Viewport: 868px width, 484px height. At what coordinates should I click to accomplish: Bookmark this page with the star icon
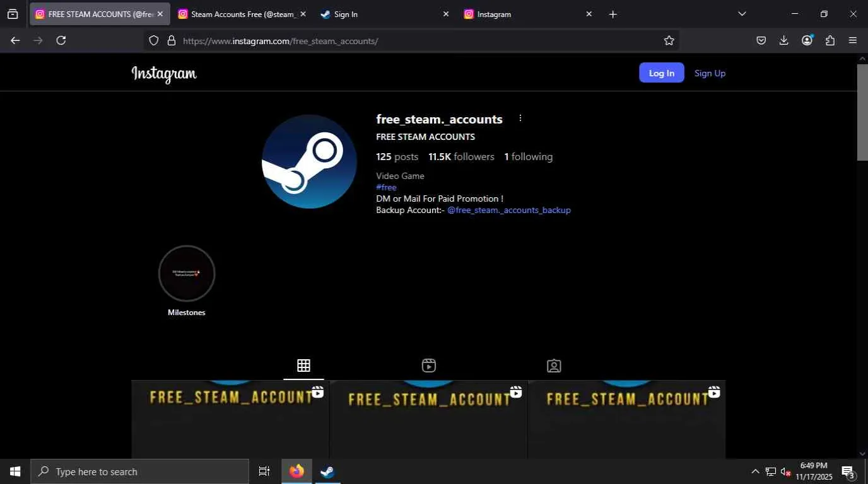669,40
